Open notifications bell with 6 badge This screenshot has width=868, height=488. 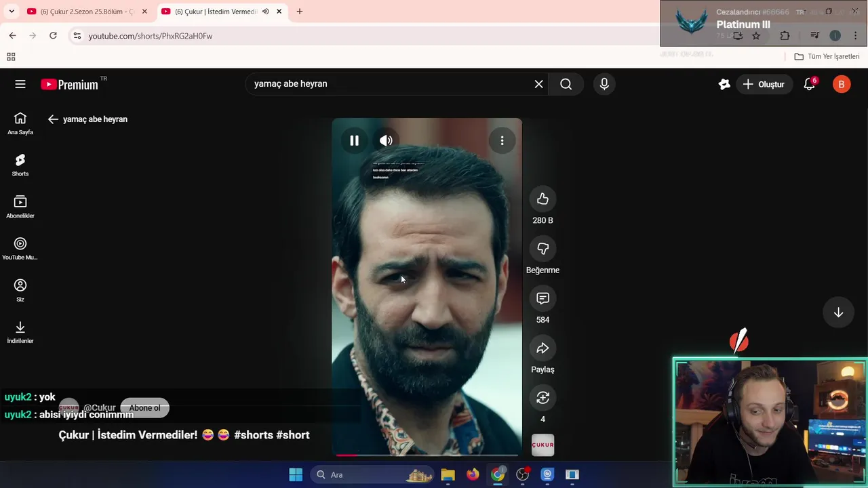(809, 84)
